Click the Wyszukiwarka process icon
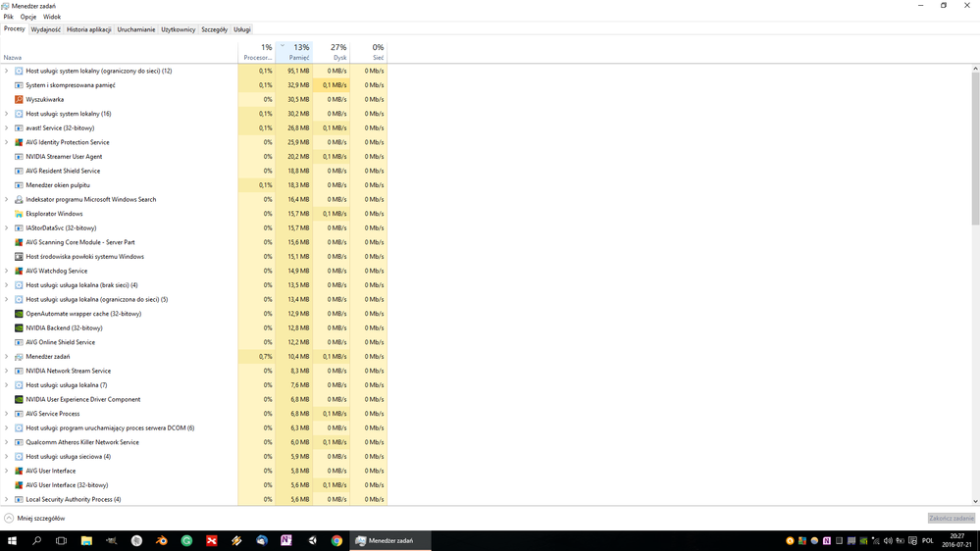This screenshot has width=980, height=551. click(x=19, y=99)
